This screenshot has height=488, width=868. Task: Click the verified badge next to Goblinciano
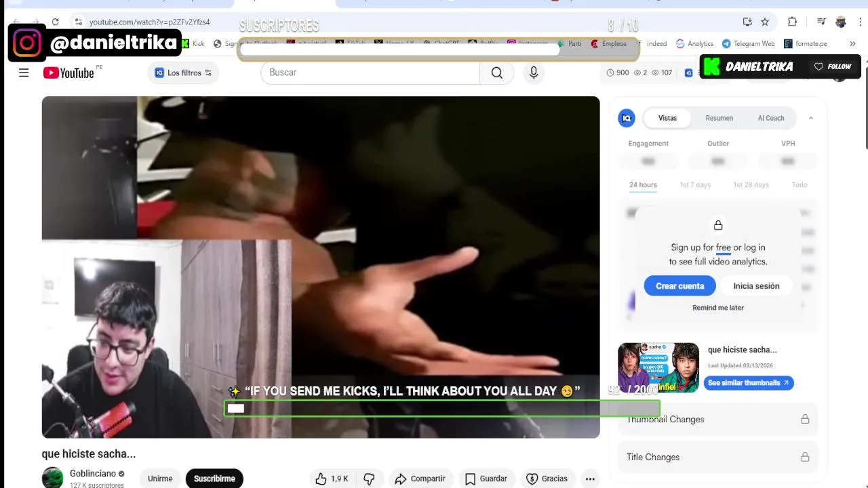pyautogui.click(x=122, y=474)
